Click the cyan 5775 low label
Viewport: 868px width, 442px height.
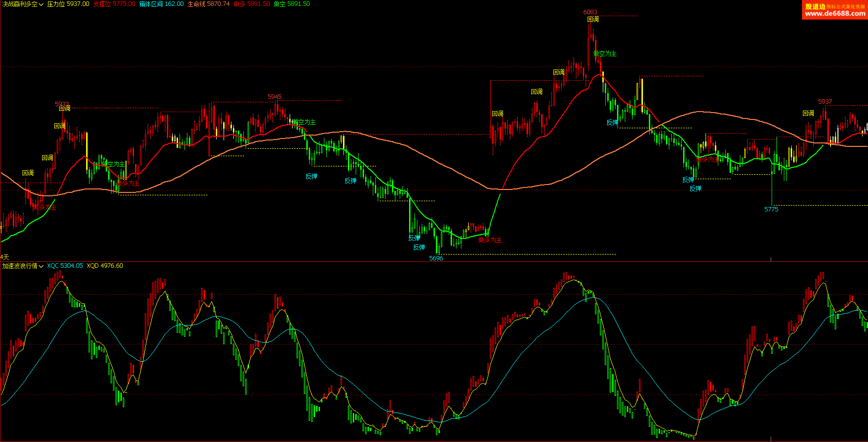(771, 209)
